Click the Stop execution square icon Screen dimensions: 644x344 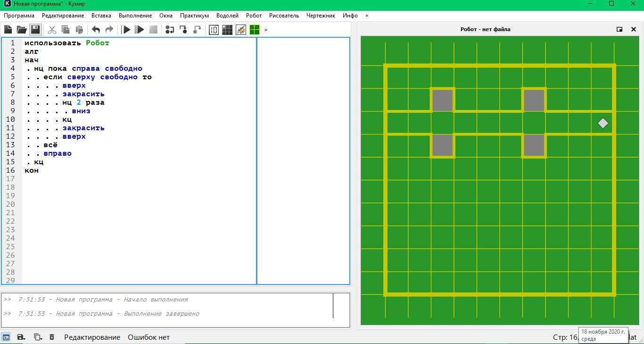(x=153, y=30)
